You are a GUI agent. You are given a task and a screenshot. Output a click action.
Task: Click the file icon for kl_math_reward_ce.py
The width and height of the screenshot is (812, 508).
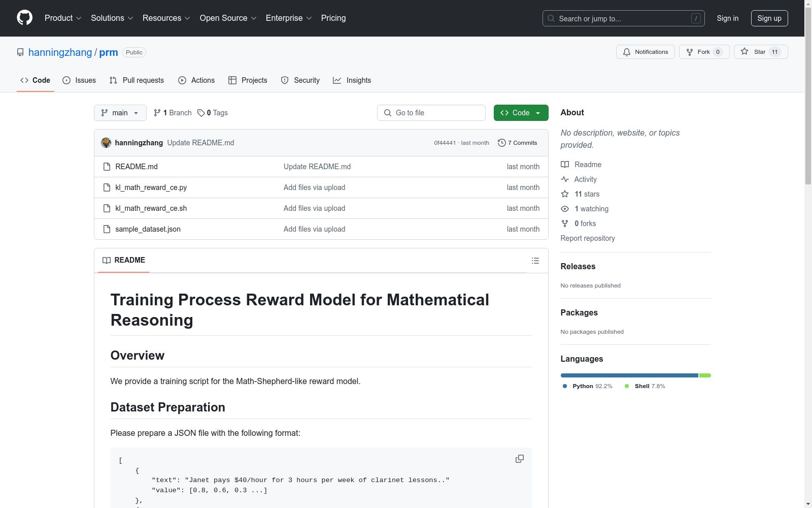click(x=107, y=187)
